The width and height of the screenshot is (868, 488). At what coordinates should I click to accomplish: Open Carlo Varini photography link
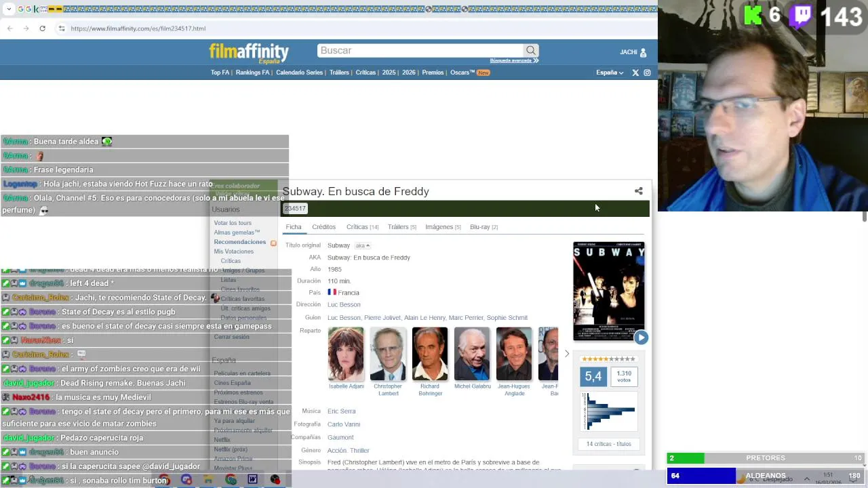(344, 424)
